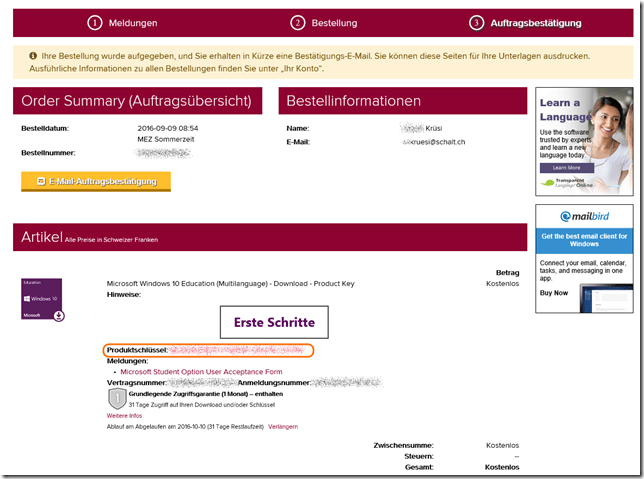Click the 'Get the best email client for Windows' banner
The height and width of the screenshot is (479, 644).
pos(584,240)
